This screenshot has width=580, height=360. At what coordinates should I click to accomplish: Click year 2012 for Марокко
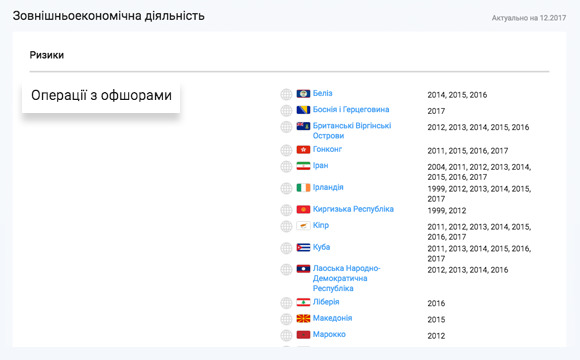tap(436, 336)
